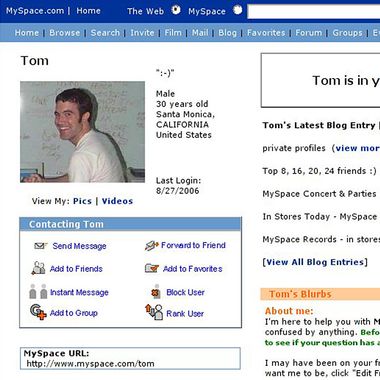Click the Forward to Friend icon
The height and width of the screenshot is (380, 380).
tap(152, 246)
